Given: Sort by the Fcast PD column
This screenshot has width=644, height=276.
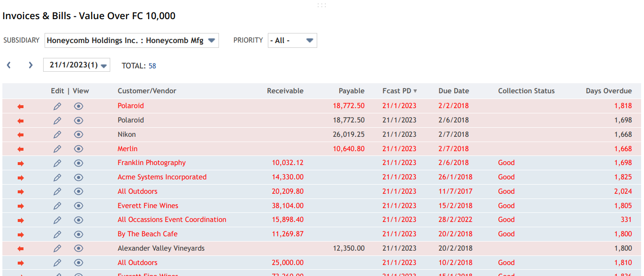Looking at the screenshot, I should click(400, 91).
